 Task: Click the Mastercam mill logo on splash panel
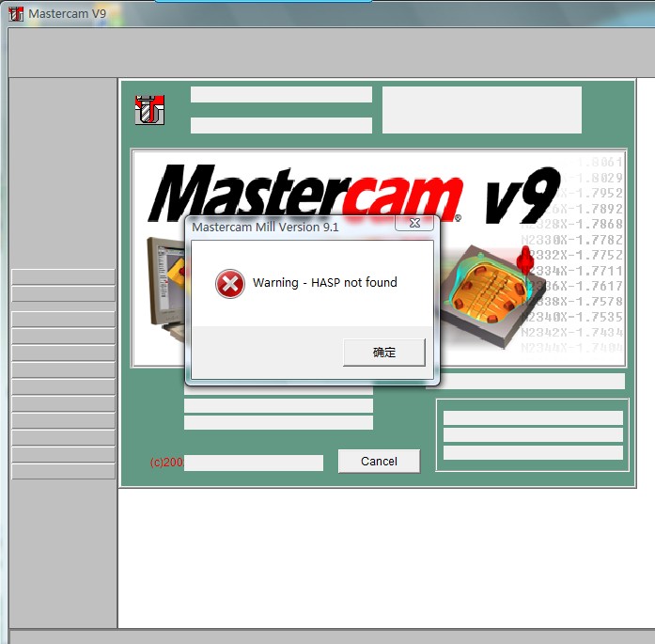click(149, 110)
